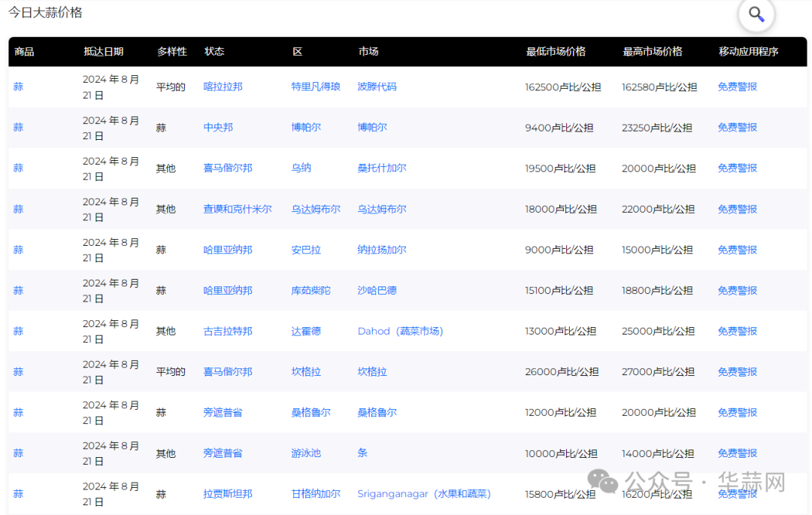Select the 19500卢比/公担 price cell
The width and height of the screenshot is (812, 515).
pyautogui.click(x=560, y=168)
